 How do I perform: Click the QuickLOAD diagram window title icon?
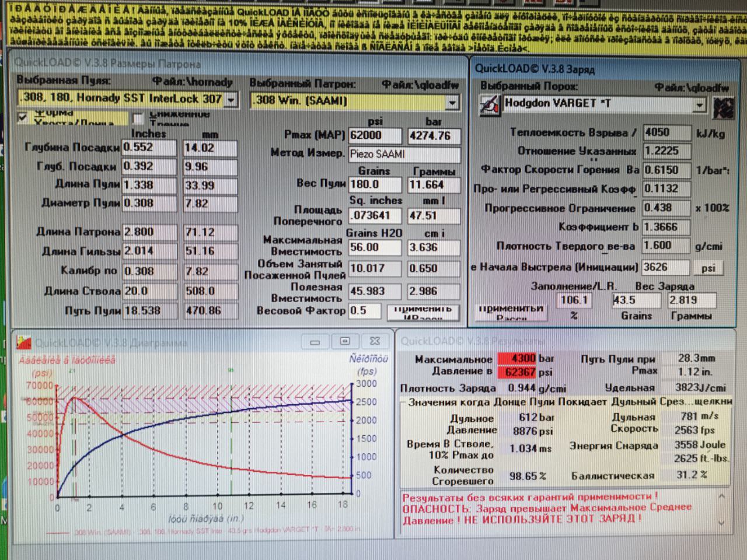(x=24, y=341)
